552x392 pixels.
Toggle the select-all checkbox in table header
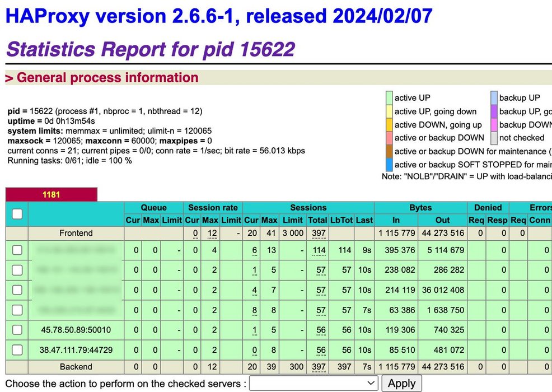click(x=17, y=214)
